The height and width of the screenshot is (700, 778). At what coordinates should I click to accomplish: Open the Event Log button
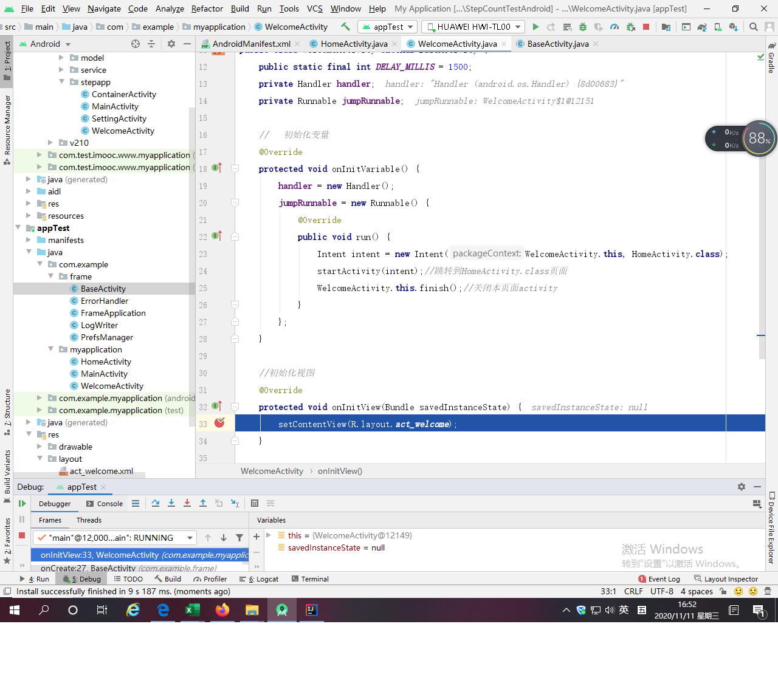(659, 579)
